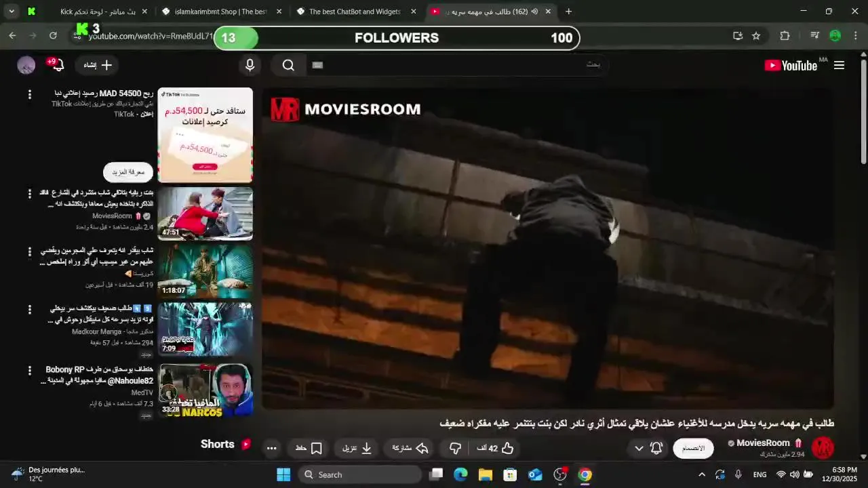Screen dimensions: 868x488
Task: Open Microsoft Edge from the taskbar
Action: point(460,474)
